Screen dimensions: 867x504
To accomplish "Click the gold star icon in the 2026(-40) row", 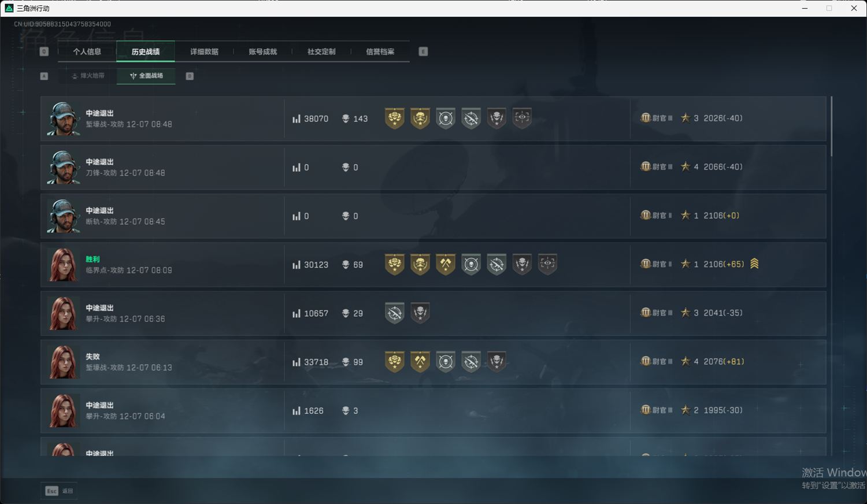I will click(x=686, y=118).
